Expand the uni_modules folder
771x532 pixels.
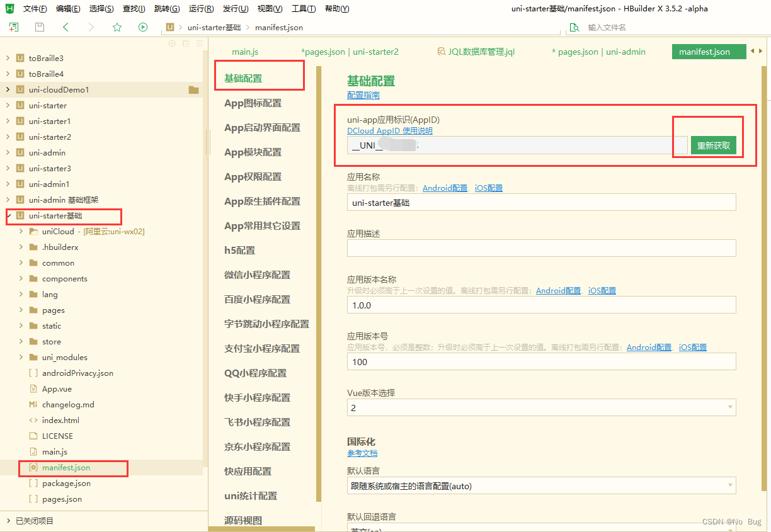(x=21, y=358)
